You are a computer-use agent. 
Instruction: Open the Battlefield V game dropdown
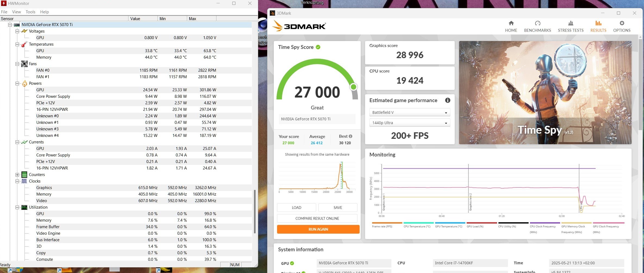click(410, 112)
